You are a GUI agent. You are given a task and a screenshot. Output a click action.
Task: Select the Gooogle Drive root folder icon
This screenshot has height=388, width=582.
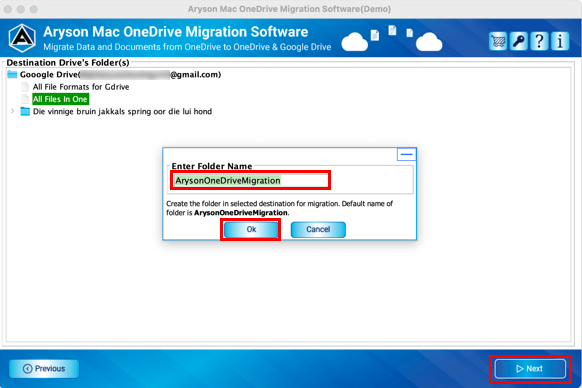pos(12,75)
